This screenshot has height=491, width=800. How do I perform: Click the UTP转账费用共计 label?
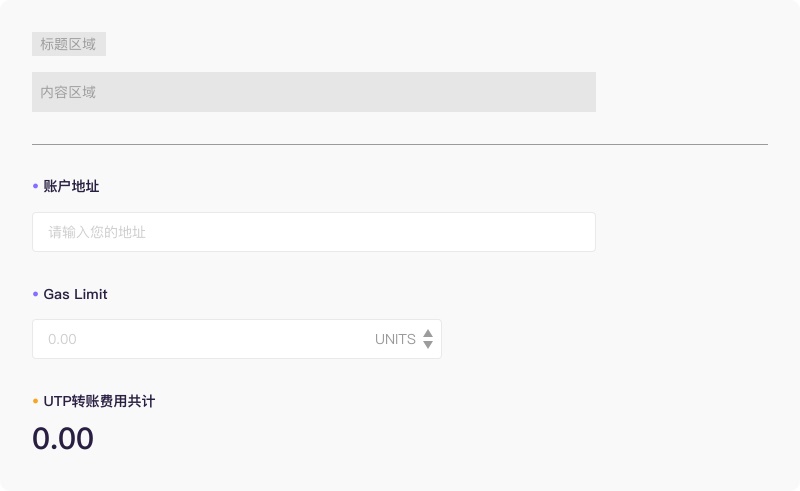coord(99,401)
